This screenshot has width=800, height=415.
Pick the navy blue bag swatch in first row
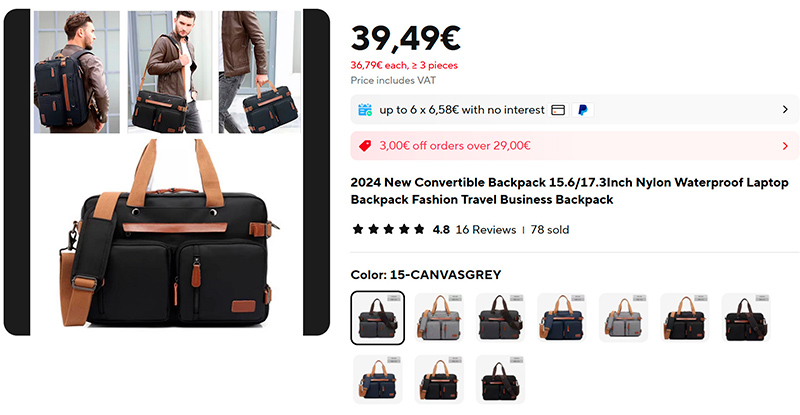tap(562, 318)
